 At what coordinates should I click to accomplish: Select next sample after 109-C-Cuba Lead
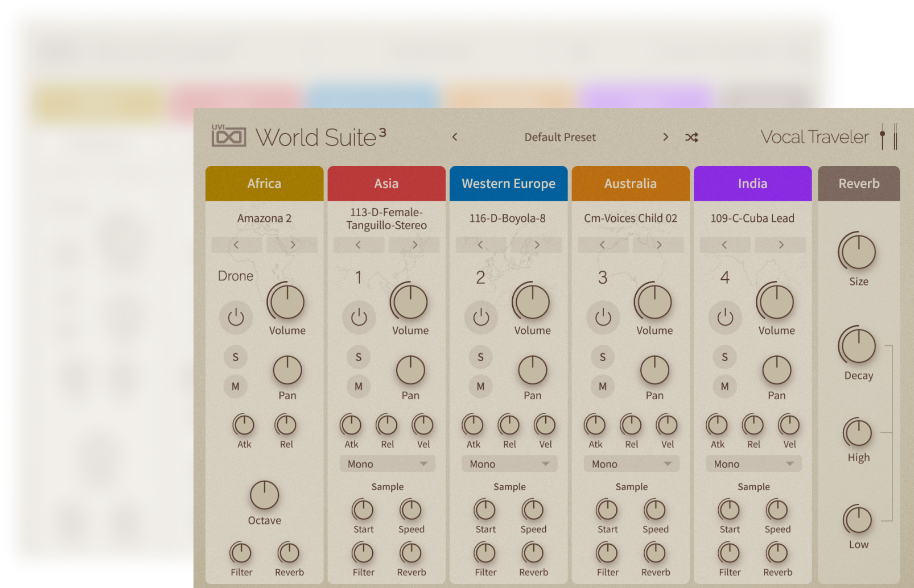point(780,245)
